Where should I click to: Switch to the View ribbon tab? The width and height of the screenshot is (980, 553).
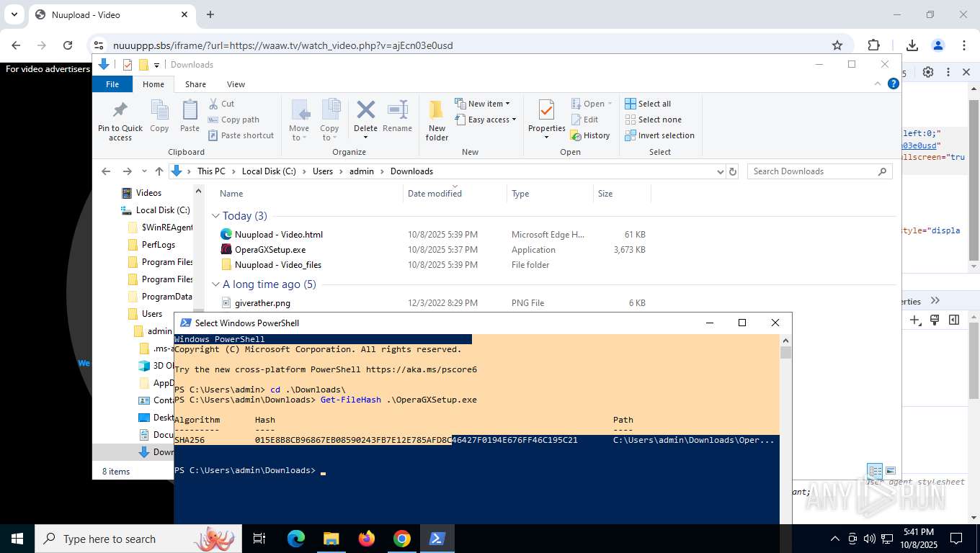tap(236, 84)
